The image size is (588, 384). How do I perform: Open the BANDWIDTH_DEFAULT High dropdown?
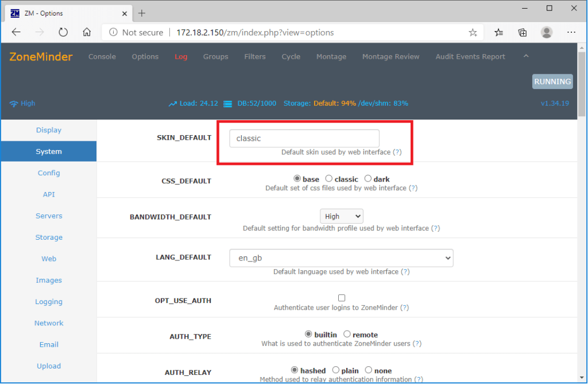[342, 216]
